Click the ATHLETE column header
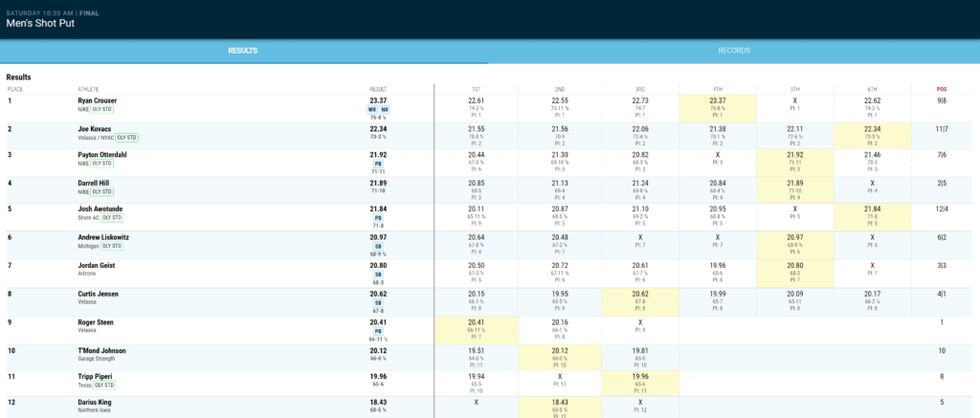980x418 pixels. click(x=88, y=89)
